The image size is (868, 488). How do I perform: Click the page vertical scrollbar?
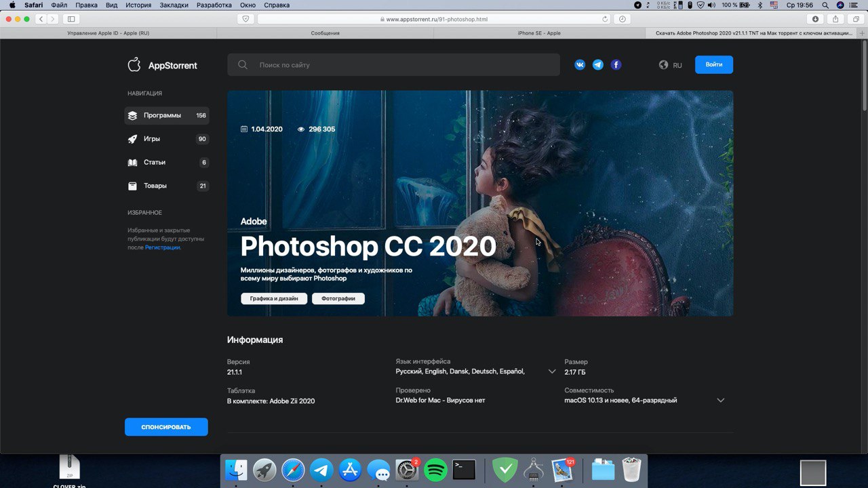click(865, 75)
